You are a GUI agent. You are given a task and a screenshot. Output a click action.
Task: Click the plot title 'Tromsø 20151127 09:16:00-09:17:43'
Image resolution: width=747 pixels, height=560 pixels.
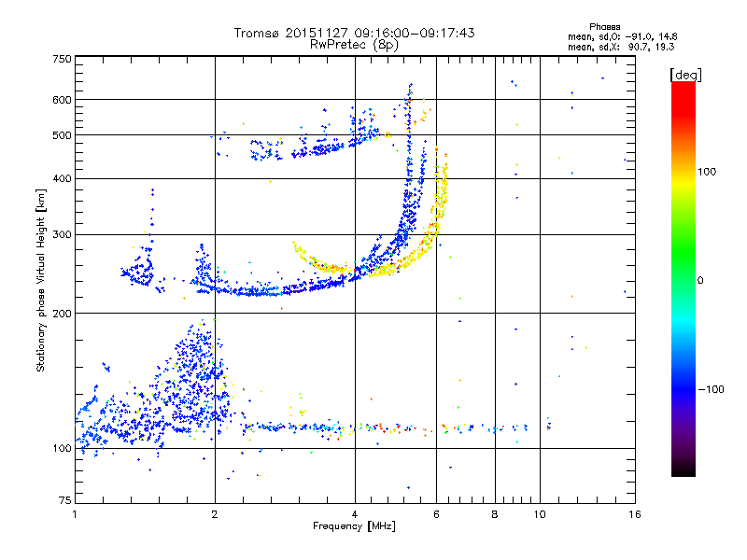[x=354, y=33]
